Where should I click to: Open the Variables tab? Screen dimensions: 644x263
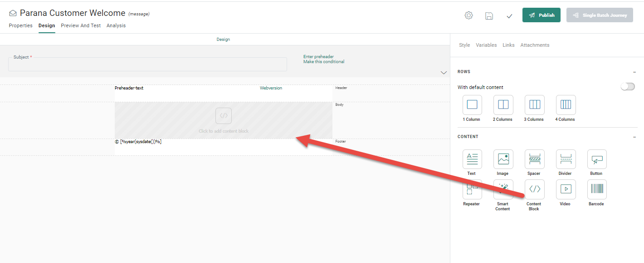coord(486,45)
